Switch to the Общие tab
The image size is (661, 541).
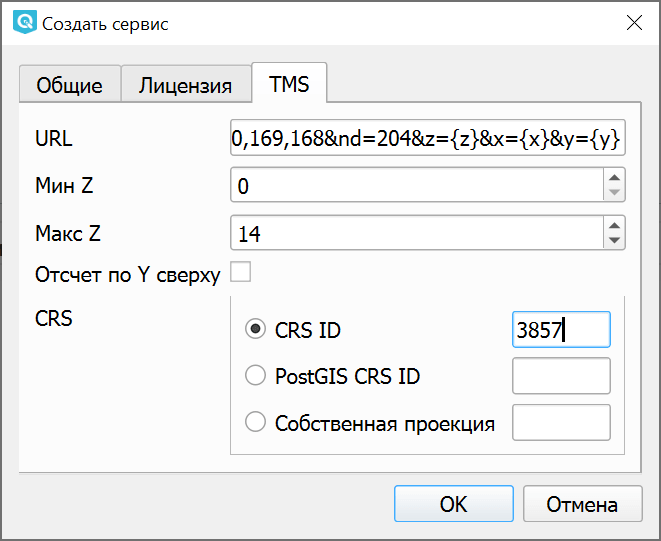pos(69,85)
